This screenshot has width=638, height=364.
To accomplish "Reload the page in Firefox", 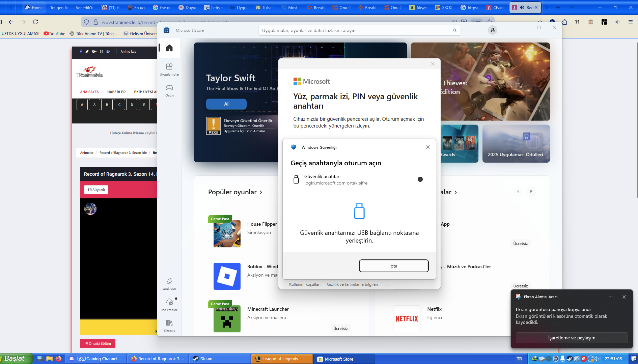I will point(35,22).
